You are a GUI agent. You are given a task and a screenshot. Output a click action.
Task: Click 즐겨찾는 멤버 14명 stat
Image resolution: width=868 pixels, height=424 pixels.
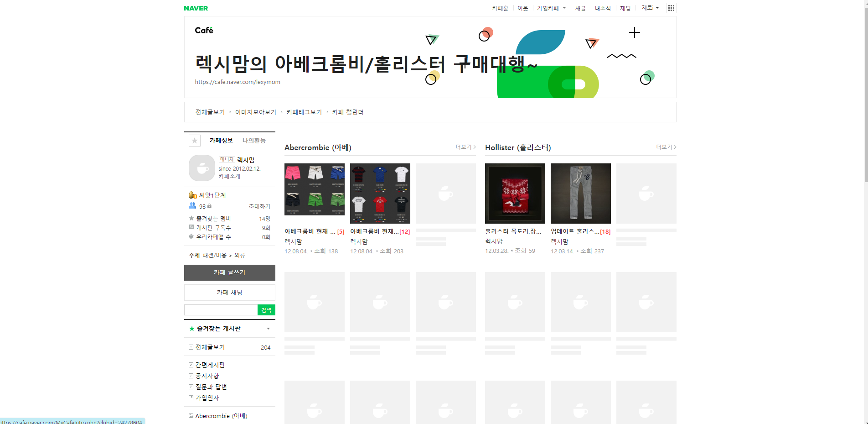pyautogui.click(x=230, y=219)
